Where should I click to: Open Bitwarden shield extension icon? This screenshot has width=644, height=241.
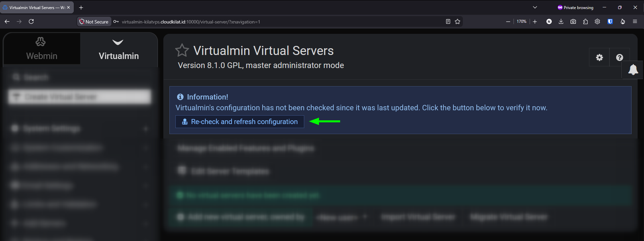point(610,21)
